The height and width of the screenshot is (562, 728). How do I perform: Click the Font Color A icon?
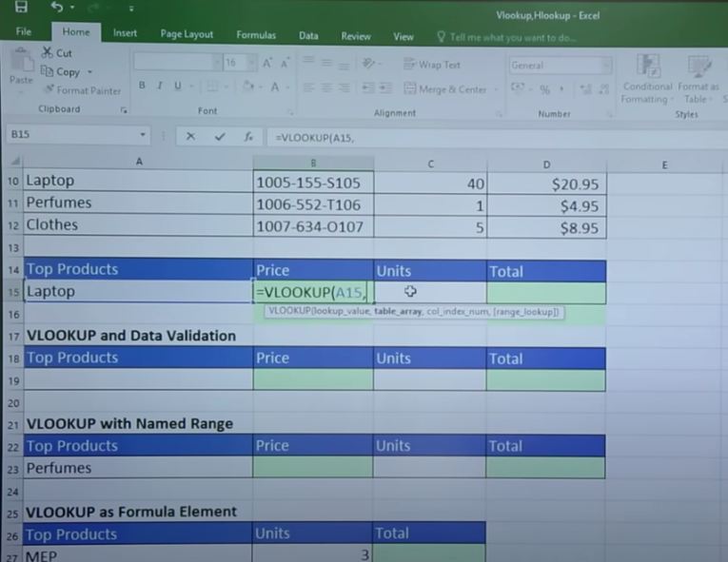coord(275,87)
